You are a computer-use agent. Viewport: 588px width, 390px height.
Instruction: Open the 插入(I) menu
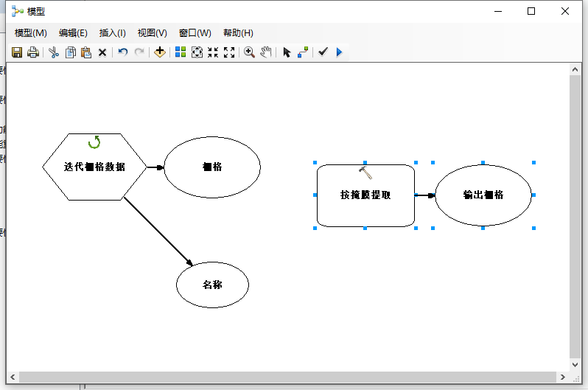click(113, 33)
